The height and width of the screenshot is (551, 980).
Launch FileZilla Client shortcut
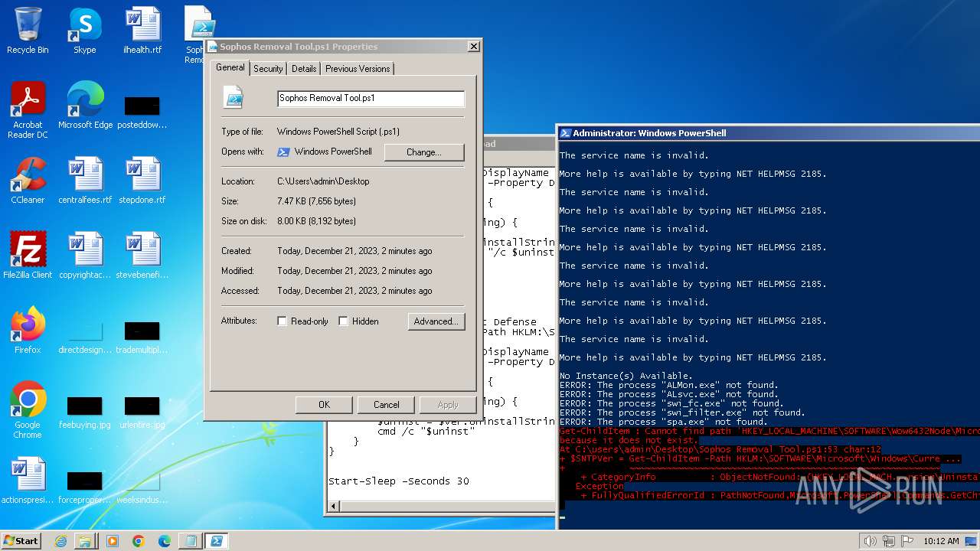[28, 255]
